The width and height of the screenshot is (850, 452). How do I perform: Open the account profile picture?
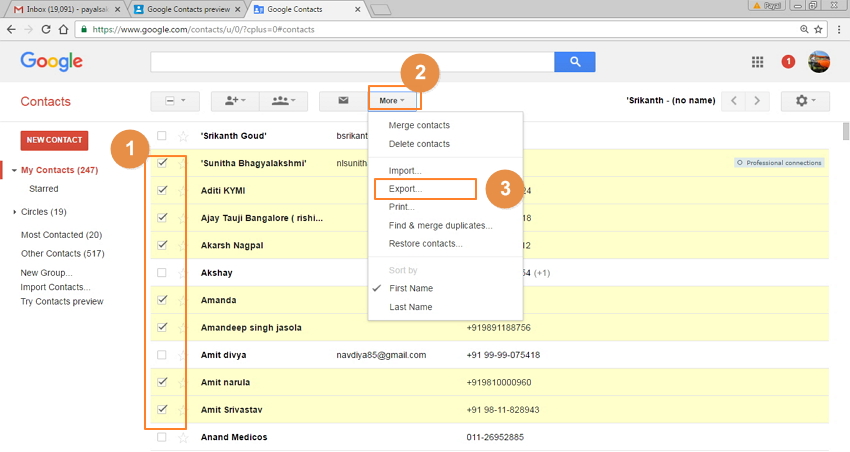[819, 62]
